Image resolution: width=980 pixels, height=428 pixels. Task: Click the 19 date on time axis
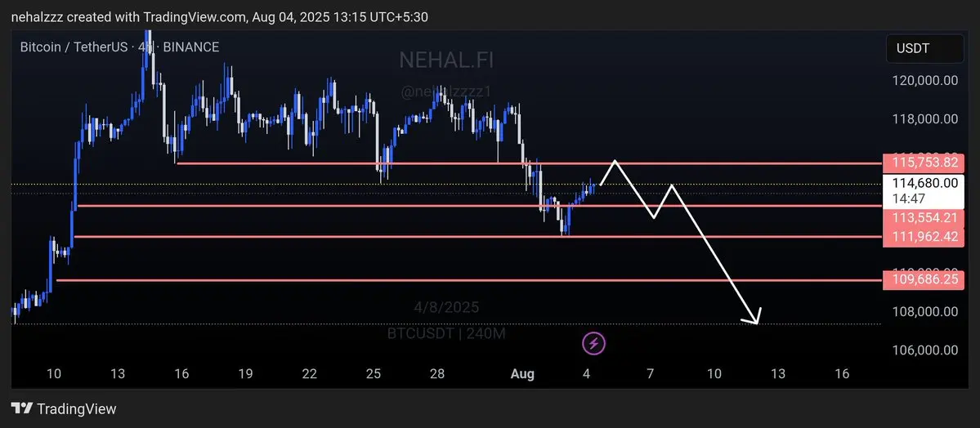point(245,373)
